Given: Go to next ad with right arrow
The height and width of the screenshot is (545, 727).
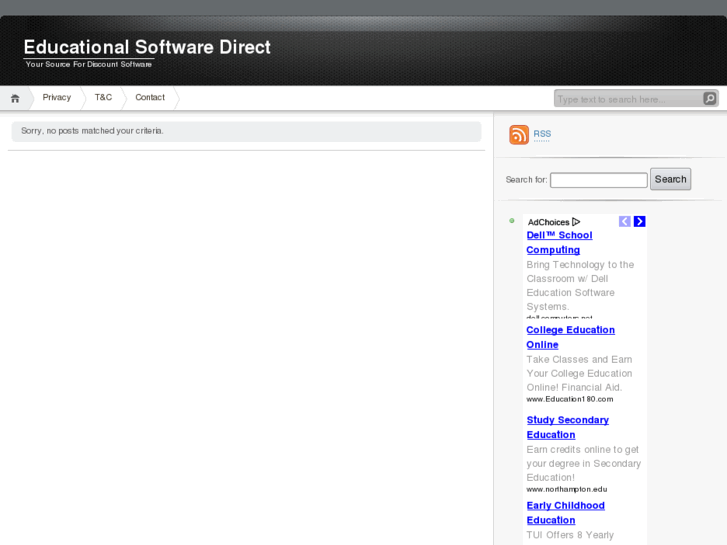Looking at the screenshot, I should (639, 221).
